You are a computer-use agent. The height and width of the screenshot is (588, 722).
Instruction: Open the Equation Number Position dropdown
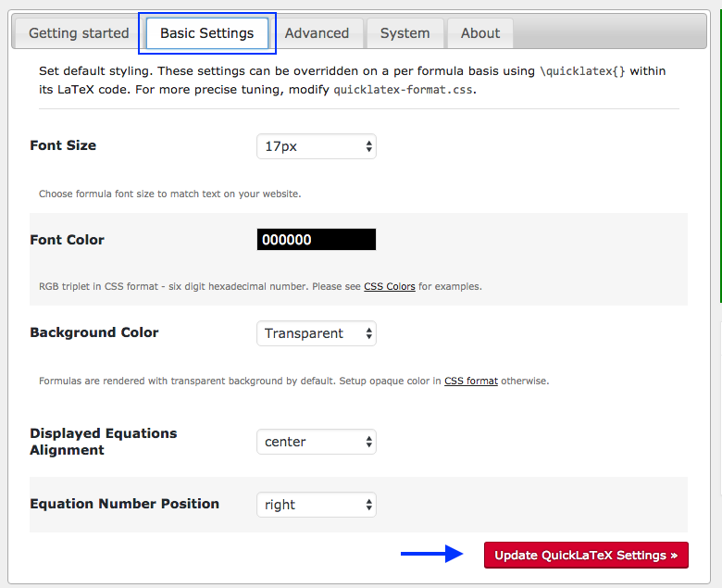click(x=316, y=505)
